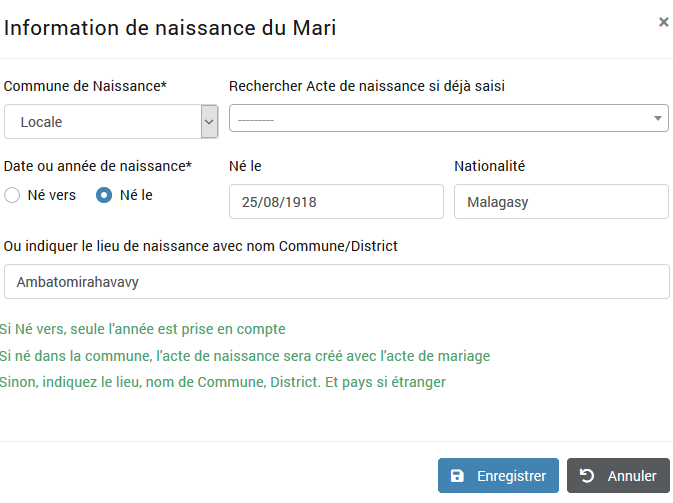Select the Né vers radio button
The image size is (673, 503).
pos(12,195)
